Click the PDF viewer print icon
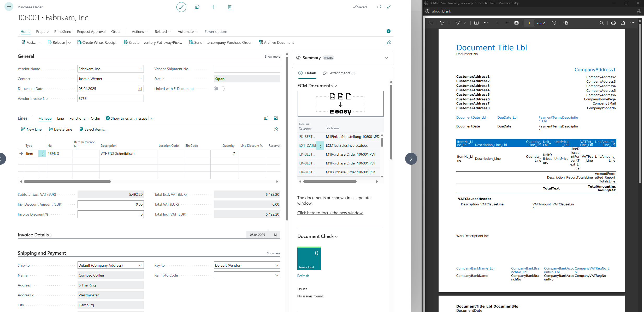The height and width of the screenshot is (312, 644). click(613, 23)
